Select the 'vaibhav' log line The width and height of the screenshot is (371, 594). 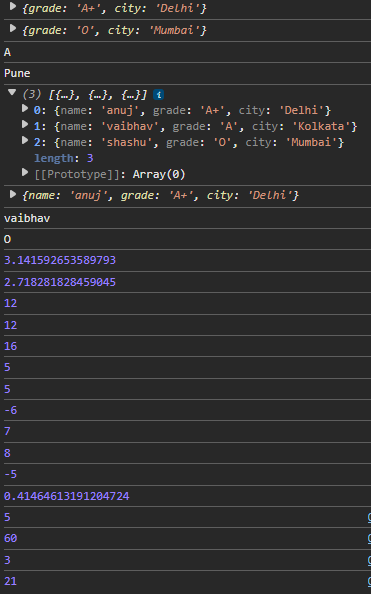(x=27, y=218)
